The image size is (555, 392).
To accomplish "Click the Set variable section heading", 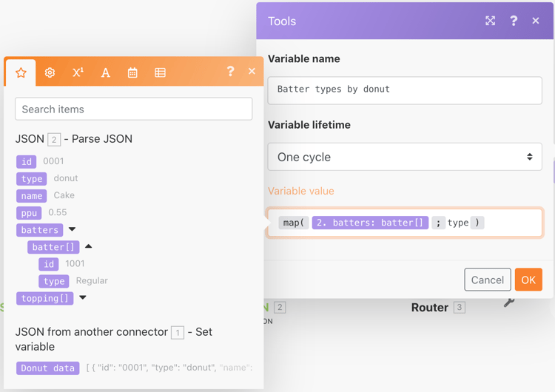I will coord(114,339).
